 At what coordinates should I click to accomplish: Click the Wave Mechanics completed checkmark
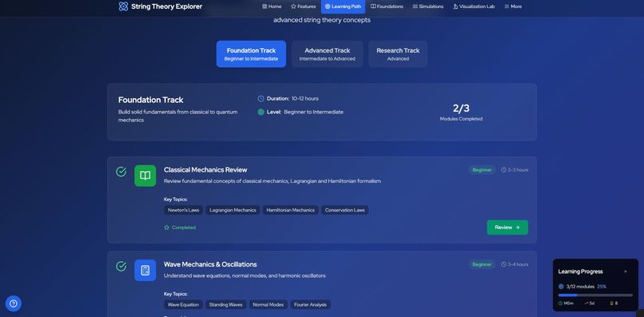(121, 267)
